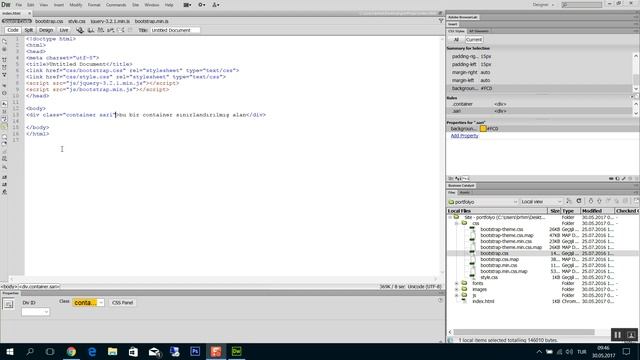Switch to Split view
Viewport: 640px width, 360px height.
tap(29, 30)
